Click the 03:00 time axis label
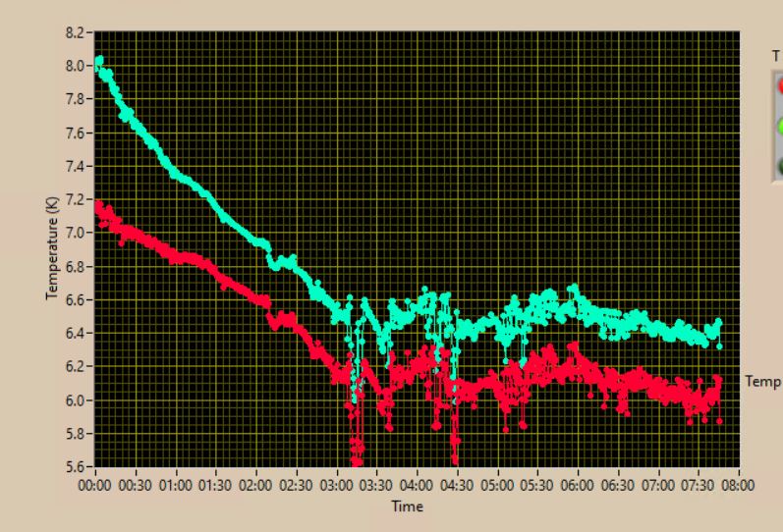This screenshot has width=783, height=532. coord(337,486)
